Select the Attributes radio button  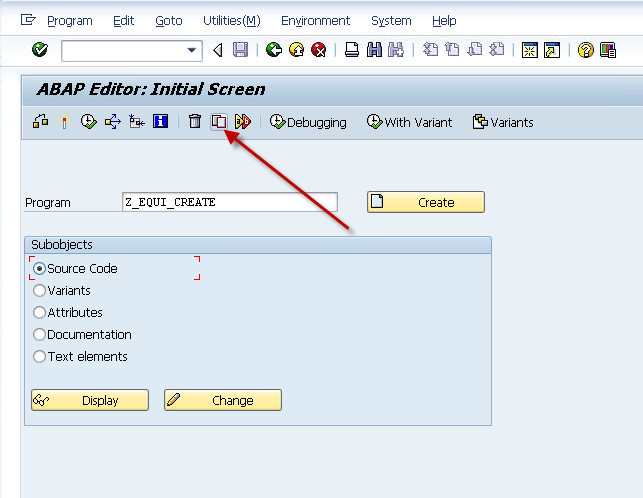tap(39, 313)
